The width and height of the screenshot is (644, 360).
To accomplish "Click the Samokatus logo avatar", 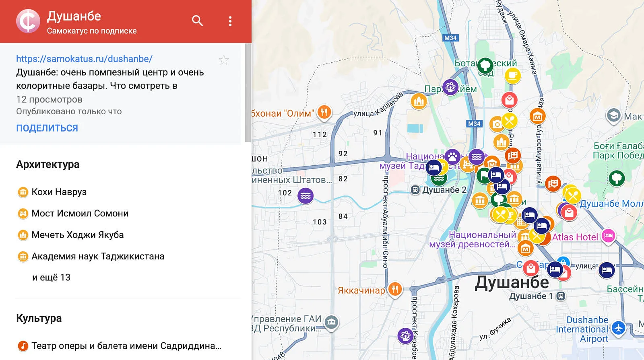I will (x=28, y=21).
